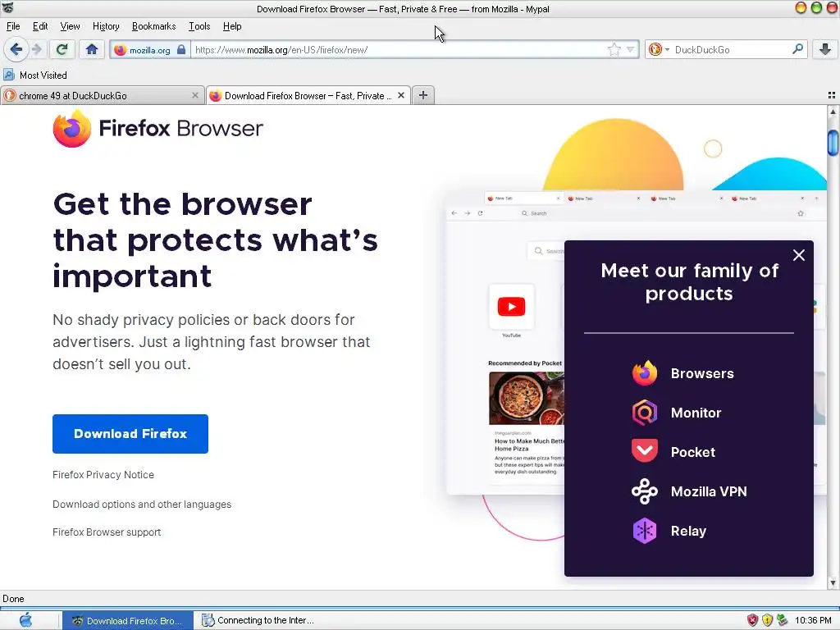Screen dimensions: 840x630
Task: Select Download Firefox Bro... taskbar button
Action: click(127, 620)
